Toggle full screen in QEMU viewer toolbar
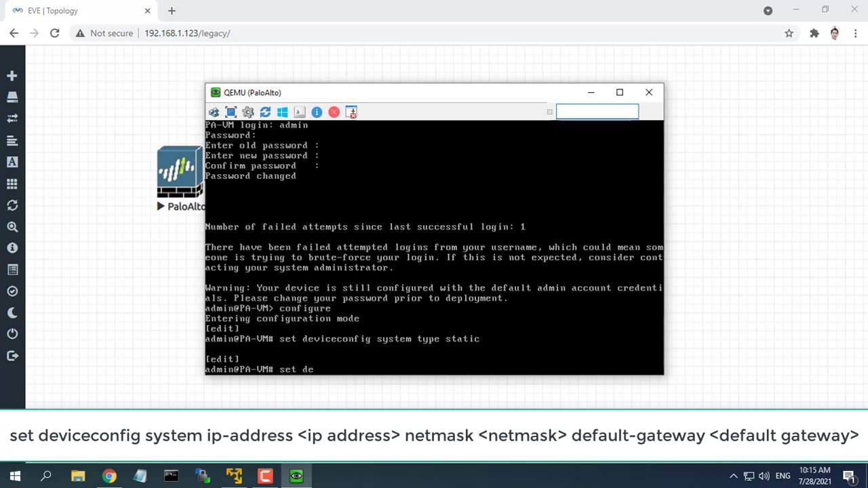The image size is (868, 488). coord(231,112)
